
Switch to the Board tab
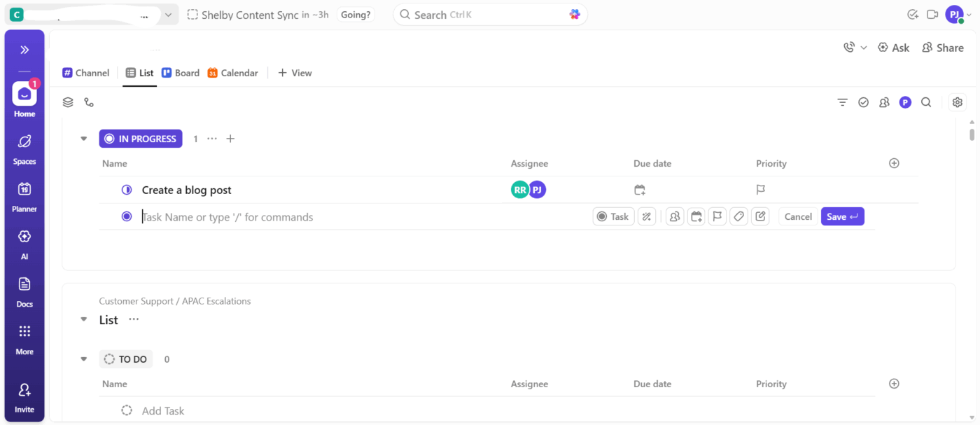tap(181, 72)
